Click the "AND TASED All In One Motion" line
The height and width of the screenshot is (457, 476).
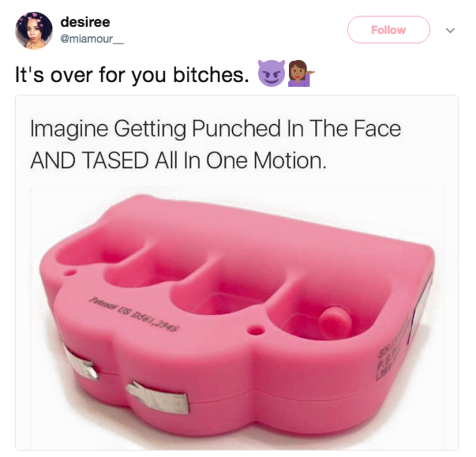click(x=178, y=160)
